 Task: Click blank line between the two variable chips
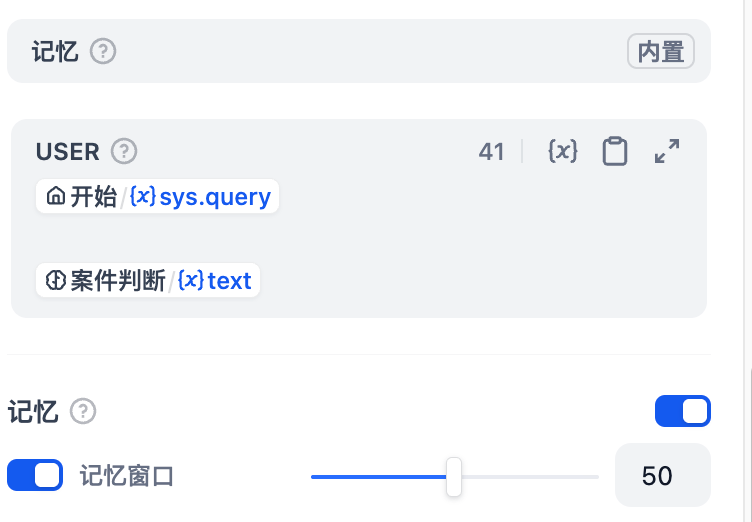click(300, 239)
